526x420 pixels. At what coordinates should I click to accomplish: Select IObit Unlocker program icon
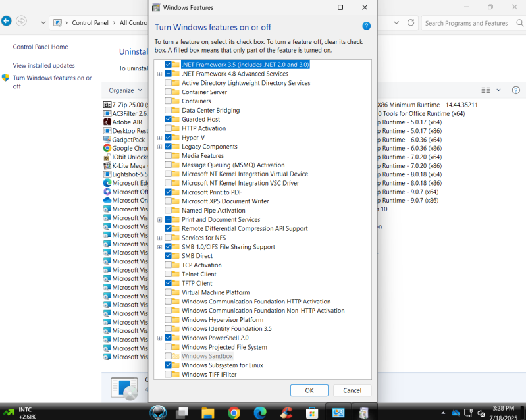(107, 157)
